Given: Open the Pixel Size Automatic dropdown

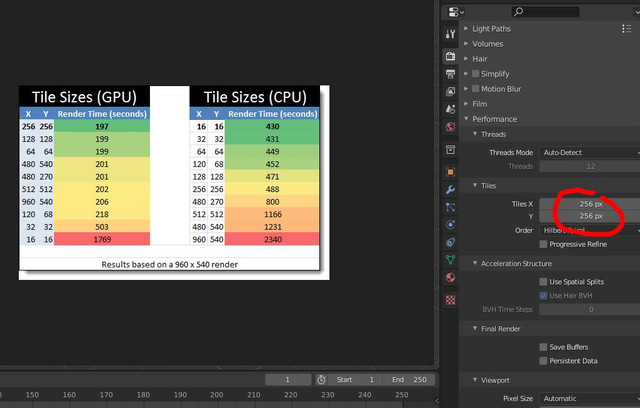Looking at the screenshot, I should (589, 398).
